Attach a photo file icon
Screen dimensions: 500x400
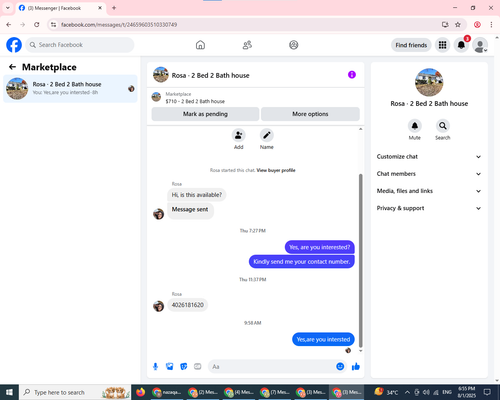170,367
